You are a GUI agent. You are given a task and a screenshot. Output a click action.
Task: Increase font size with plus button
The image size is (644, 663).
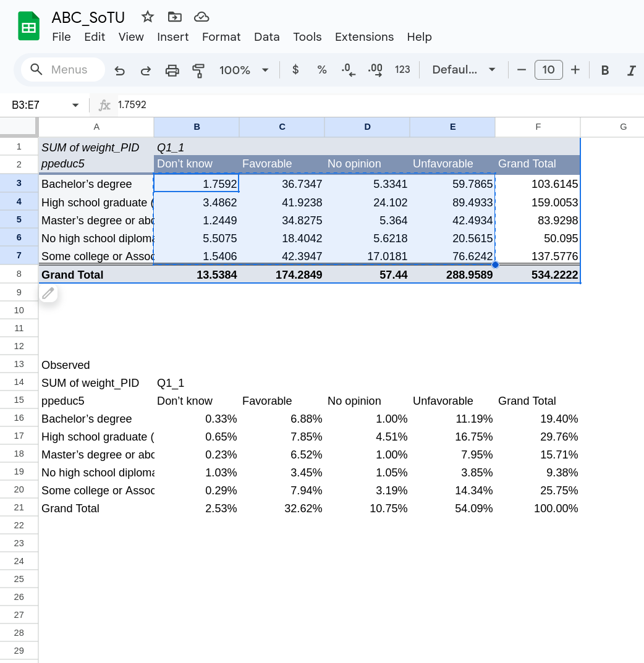[x=575, y=70]
